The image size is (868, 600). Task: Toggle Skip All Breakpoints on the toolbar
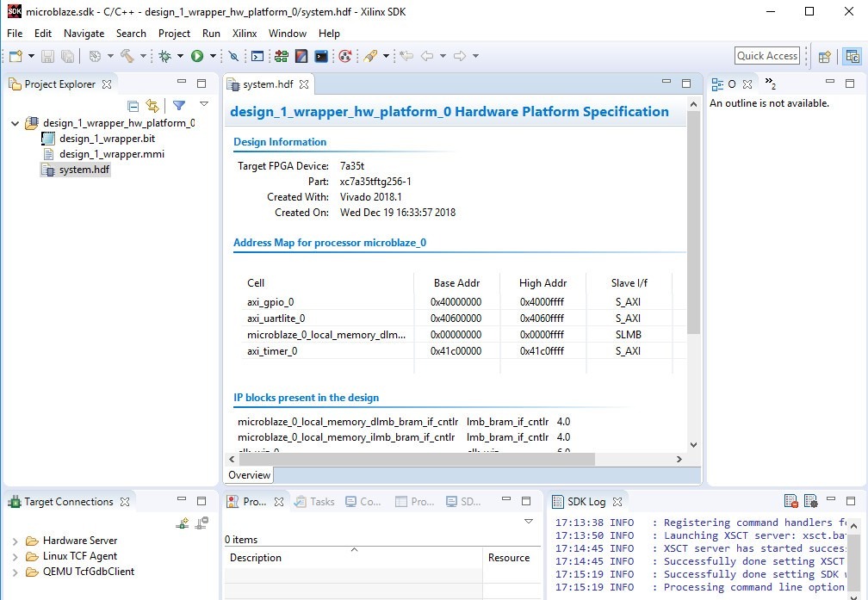point(233,56)
